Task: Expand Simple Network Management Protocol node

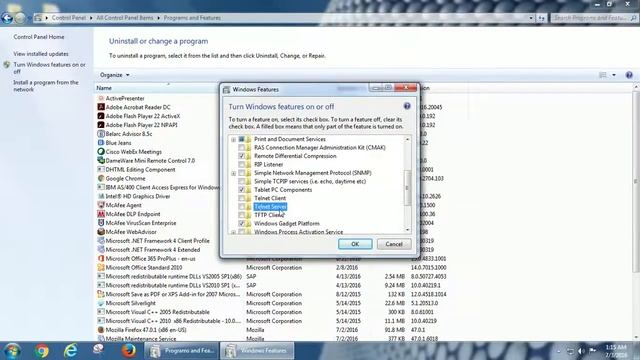Action: coord(233,173)
